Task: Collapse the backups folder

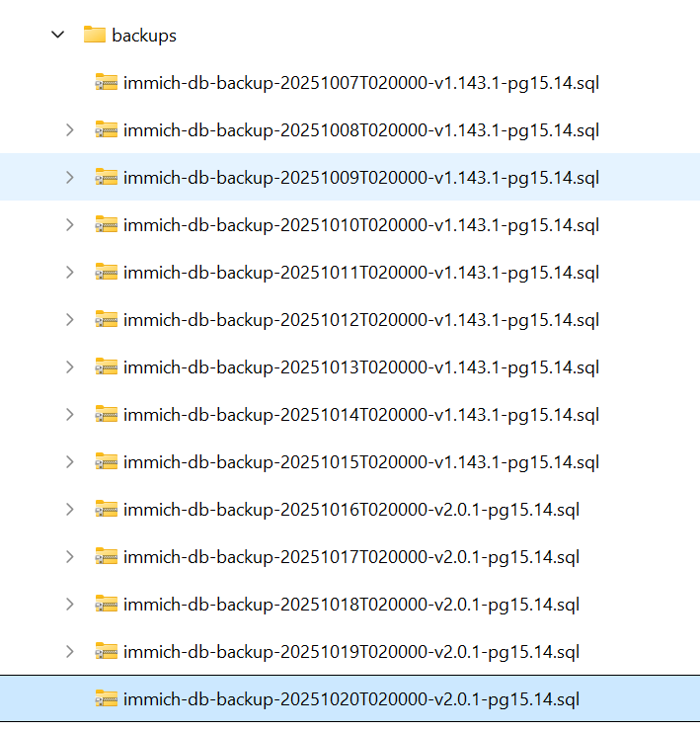Action: pos(58,35)
